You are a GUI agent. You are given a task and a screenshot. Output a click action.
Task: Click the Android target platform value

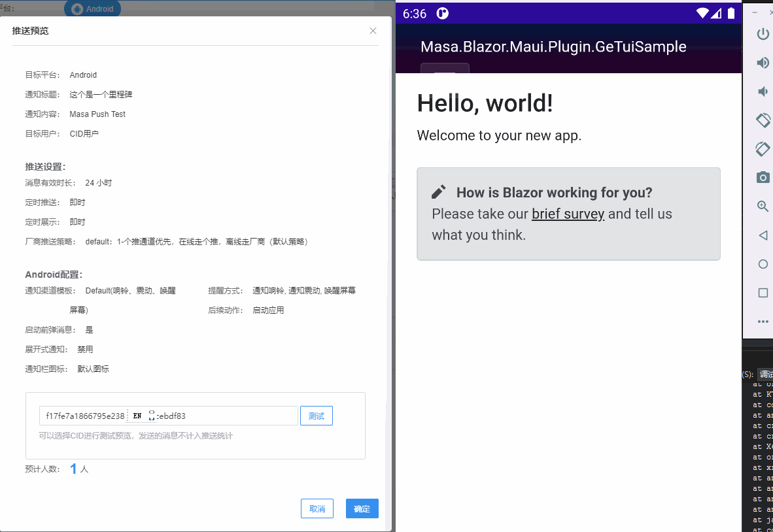(x=83, y=75)
